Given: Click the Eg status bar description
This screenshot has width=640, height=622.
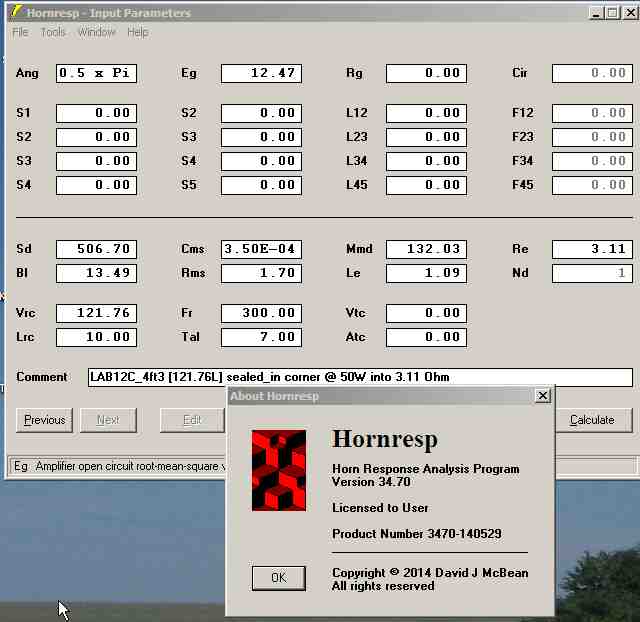Looking at the screenshot, I should click(118, 466).
